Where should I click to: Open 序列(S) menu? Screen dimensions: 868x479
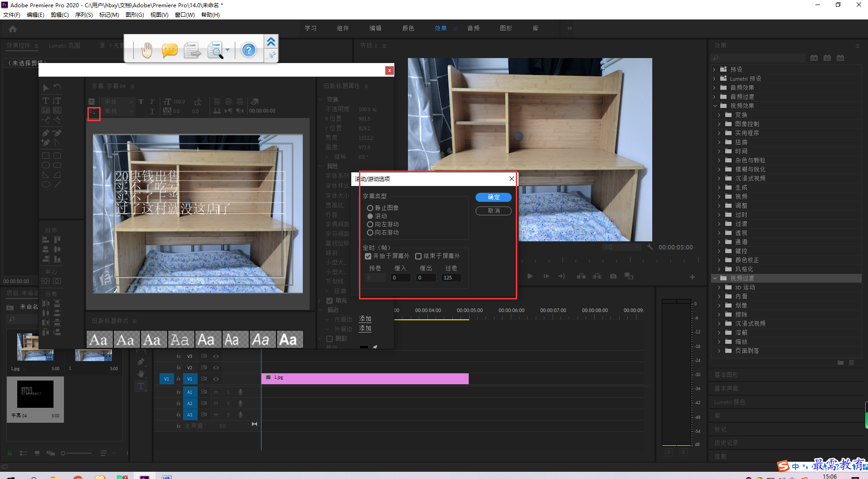click(x=84, y=15)
